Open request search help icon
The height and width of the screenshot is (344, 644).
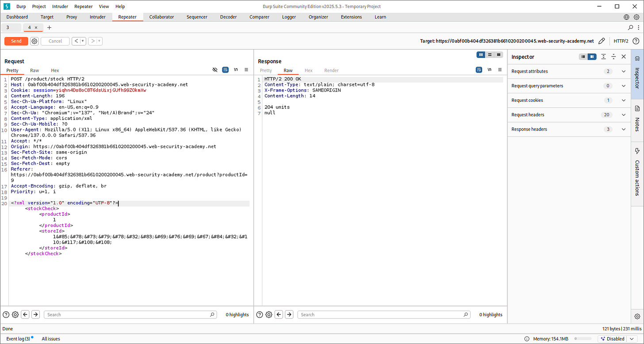coord(6,314)
